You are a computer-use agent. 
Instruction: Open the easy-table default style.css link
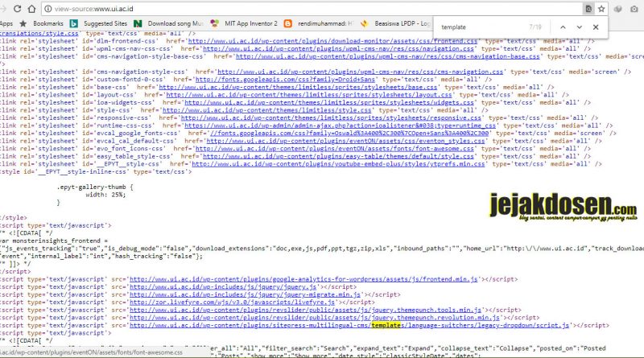coord(338,156)
